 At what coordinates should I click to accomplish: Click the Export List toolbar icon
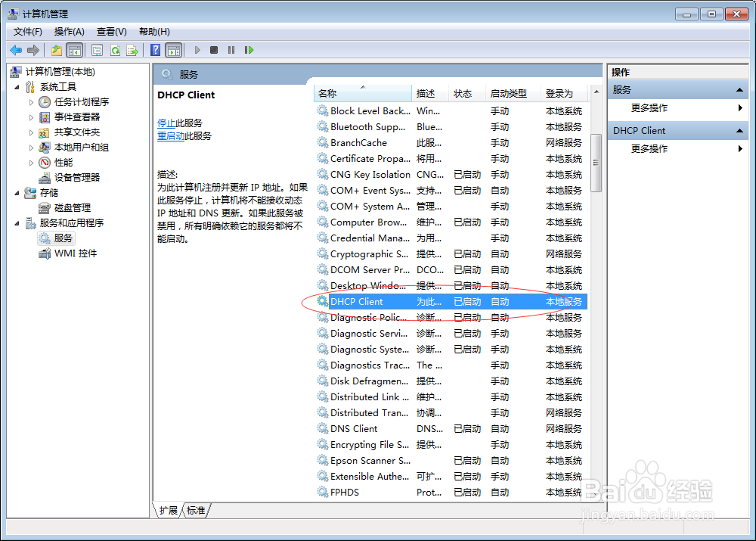pyautogui.click(x=132, y=50)
